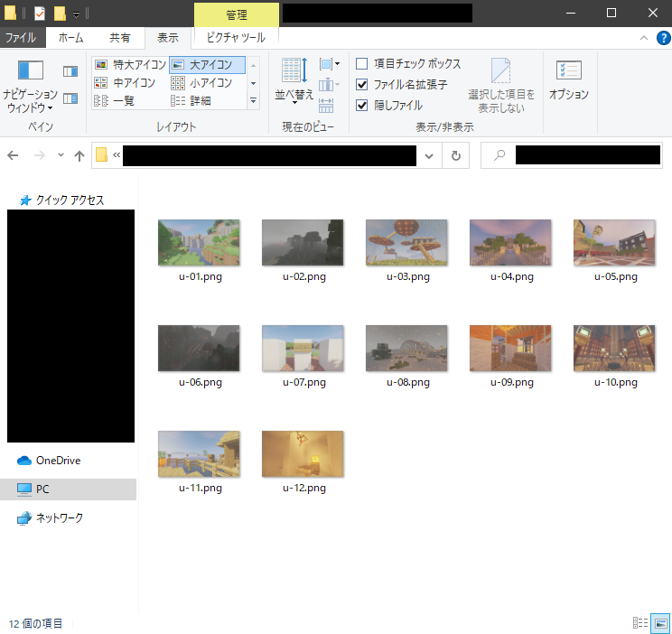Uncheck ファイル名拡張子 checkbox

pyautogui.click(x=362, y=84)
